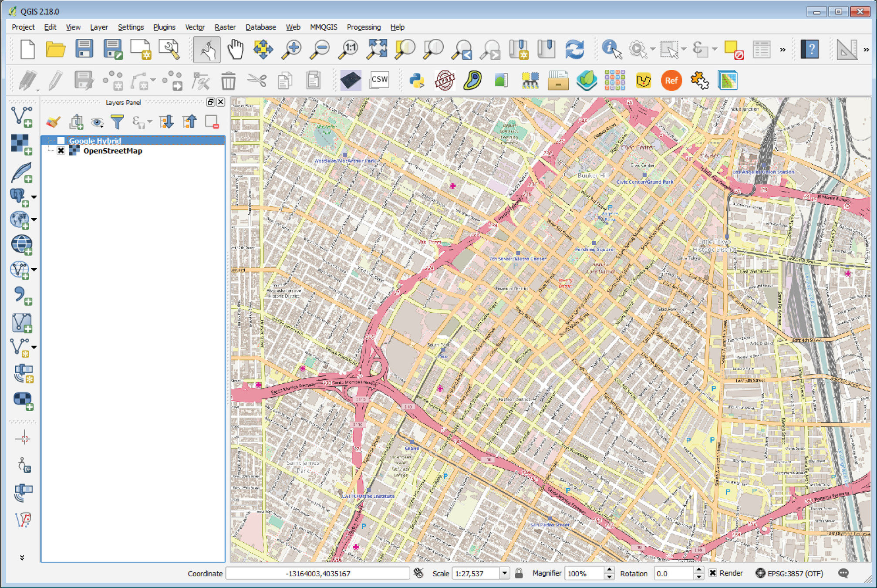Screen dimensions: 877x588
Task: Zoom to native 1:1 resolution
Action: click(x=348, y=49)
